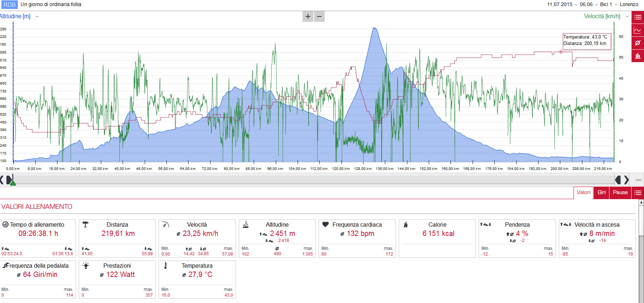The height and width of the screenshot is (303, 644).
Task: Click the temperature data point marker on chart
Action: (x=561, y=52)
